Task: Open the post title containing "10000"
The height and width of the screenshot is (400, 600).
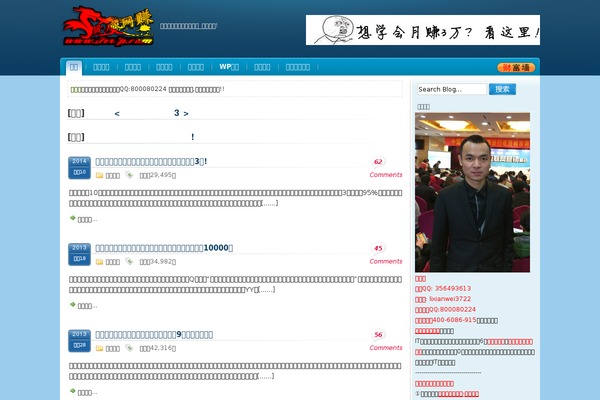Action: point(164,248)
